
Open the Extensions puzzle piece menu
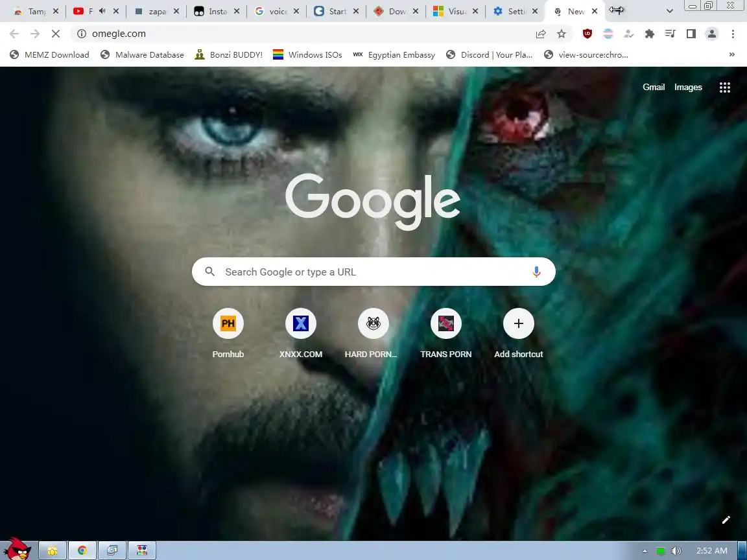point(649,34)
